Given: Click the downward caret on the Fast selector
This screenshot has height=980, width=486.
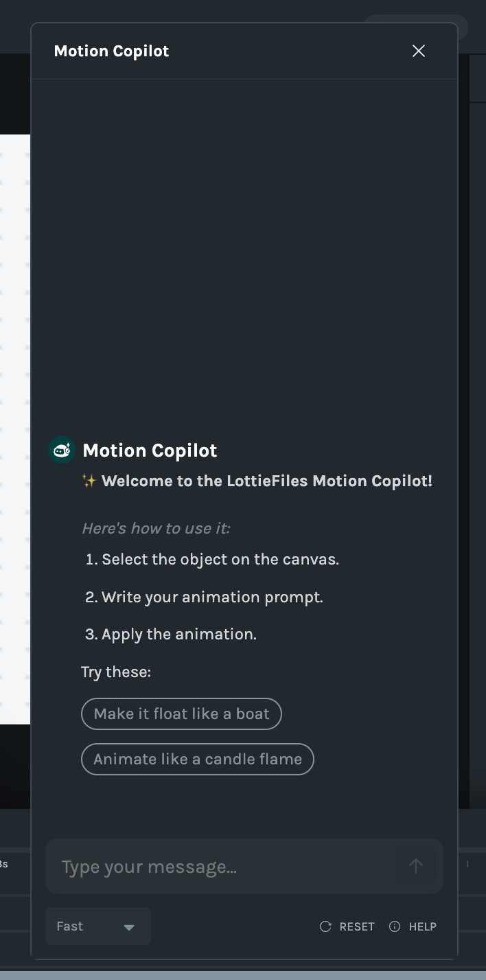Looking at the screenshot, I should click(129, 927).
